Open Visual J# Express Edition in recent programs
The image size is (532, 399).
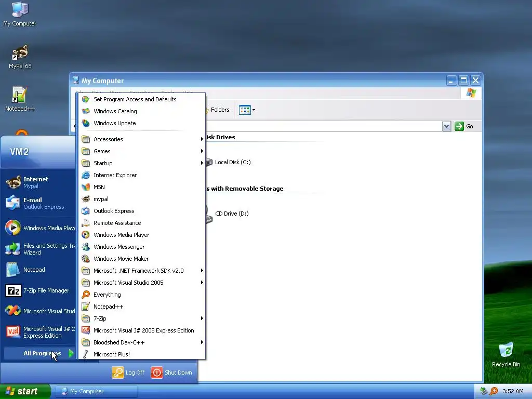(39, 332)
